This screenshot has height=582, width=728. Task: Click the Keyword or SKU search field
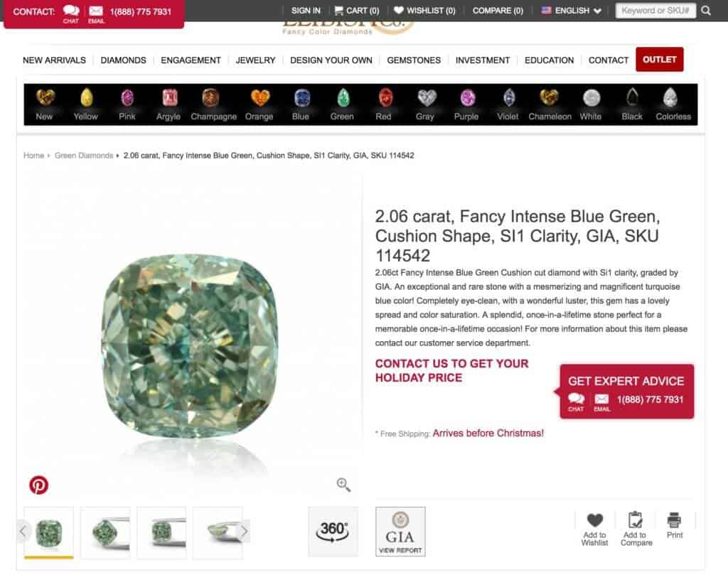[655, 11]
